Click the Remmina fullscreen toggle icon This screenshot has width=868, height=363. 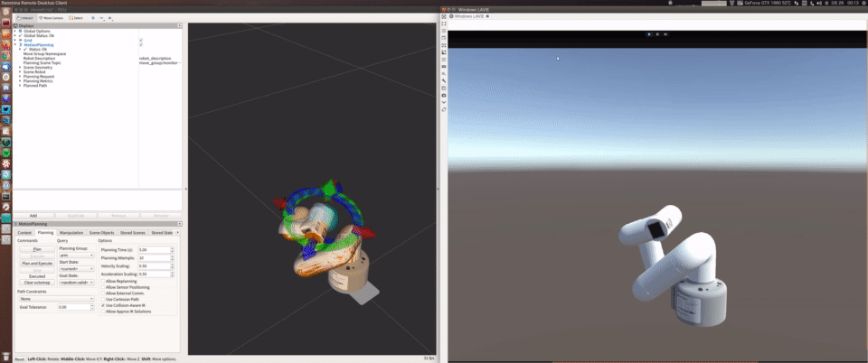pyautogui.click(x=444, y=23)
